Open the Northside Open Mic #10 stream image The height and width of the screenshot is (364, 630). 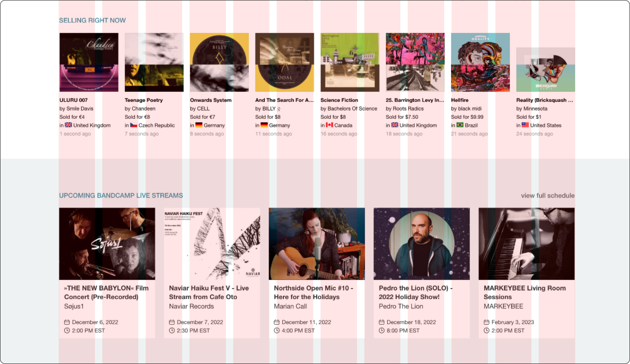point(317,244)
